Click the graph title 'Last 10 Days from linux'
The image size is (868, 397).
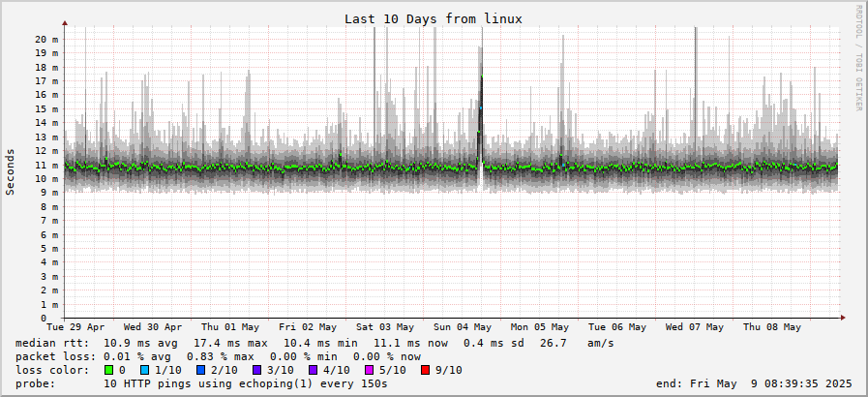(x=434, y=18)
